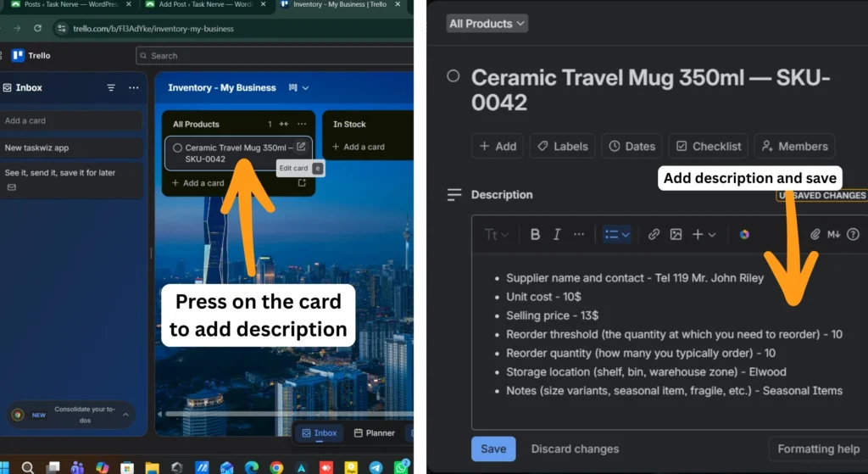Screen dimensions: 868x474
Task: Toggle bold formatting in description editor
Action: (535, 234)
